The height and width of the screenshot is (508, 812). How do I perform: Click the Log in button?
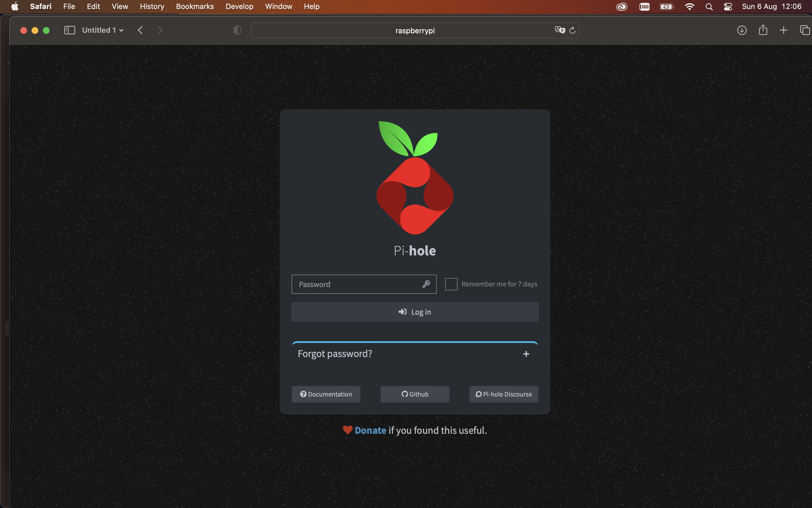[415, 312]
